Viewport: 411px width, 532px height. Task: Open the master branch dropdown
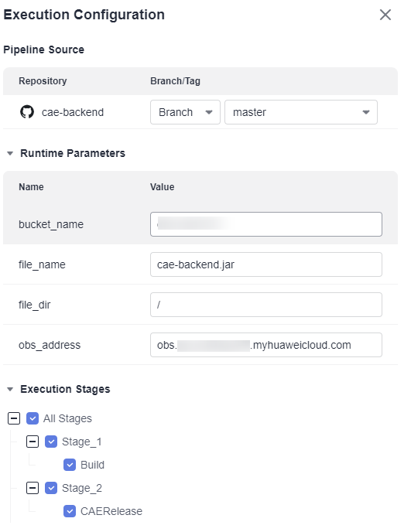(x=301, y=112)
